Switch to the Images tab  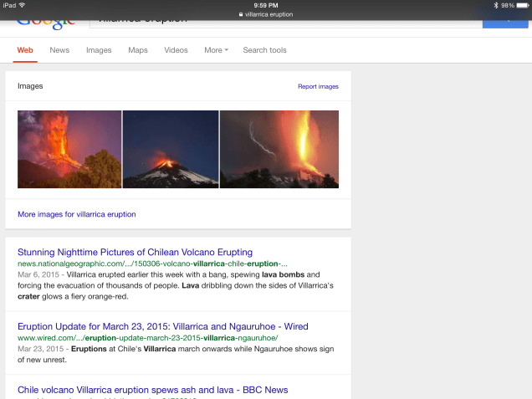pos(99,50)
